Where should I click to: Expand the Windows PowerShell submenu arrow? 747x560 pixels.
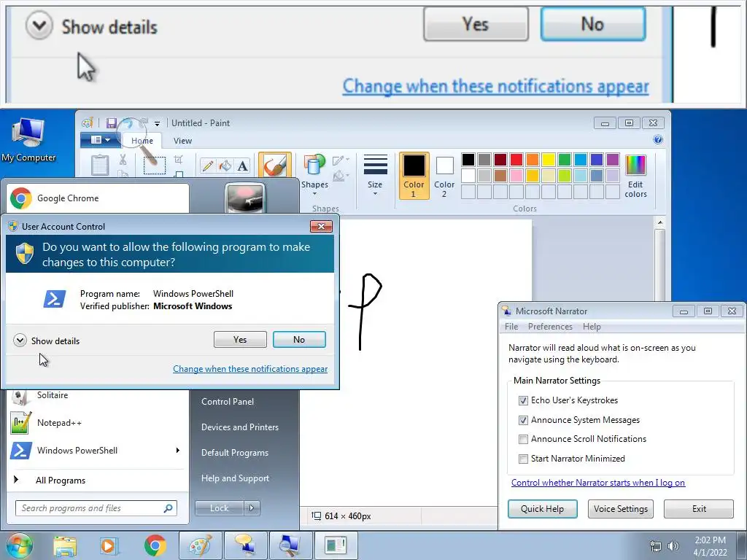[178, 451]
